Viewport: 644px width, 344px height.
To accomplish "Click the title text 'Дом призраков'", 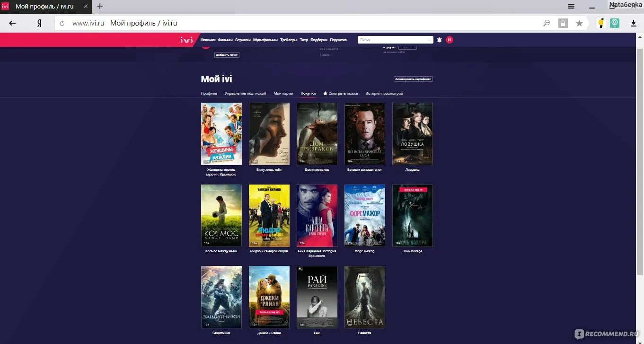I will coord(317,169).
